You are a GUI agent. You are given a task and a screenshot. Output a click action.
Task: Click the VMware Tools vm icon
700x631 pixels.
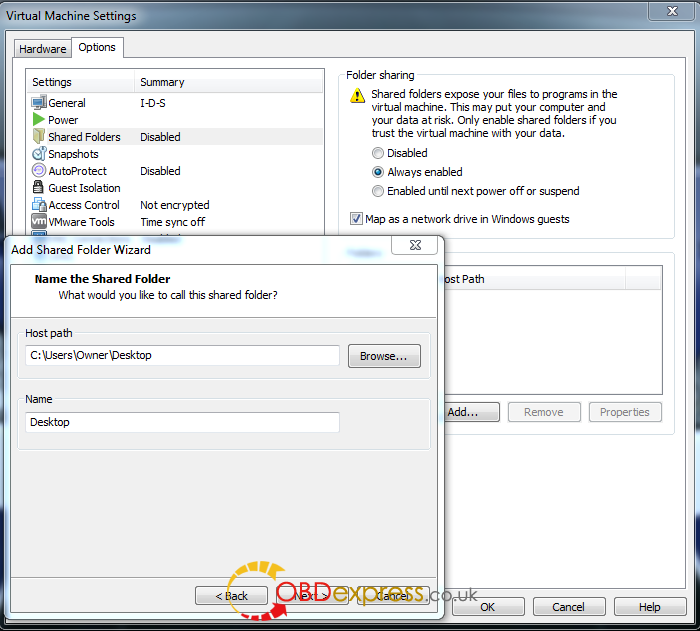(x=39, y=221)
